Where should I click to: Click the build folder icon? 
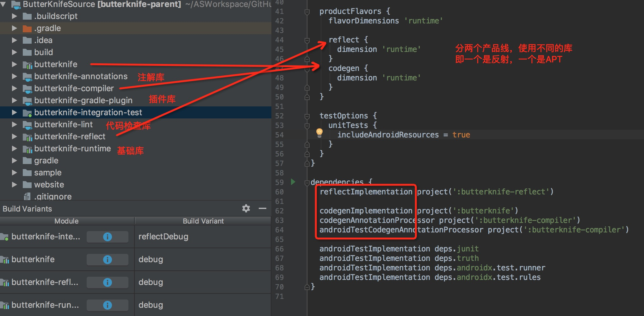pyautogui.click(x=27, y=52)
